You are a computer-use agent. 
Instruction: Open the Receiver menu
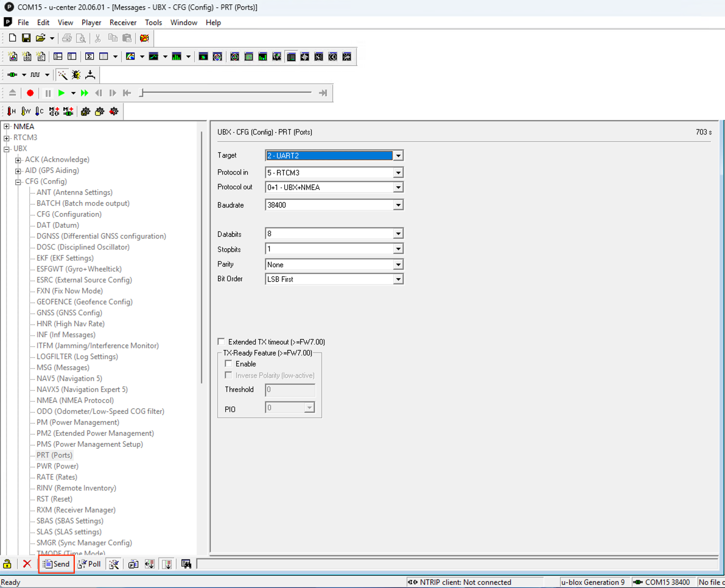[x=124, y=23]
